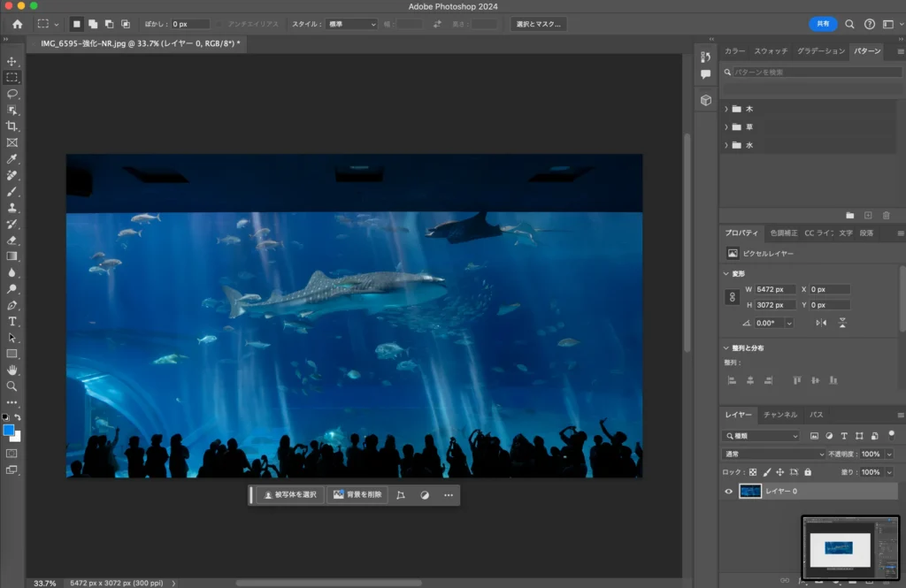Select the Zoom tool in toolbar

(x=12, y=386)
